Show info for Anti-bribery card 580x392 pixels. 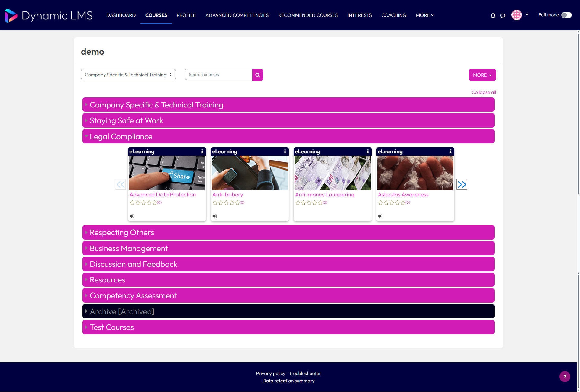click(x=285, y=151)
